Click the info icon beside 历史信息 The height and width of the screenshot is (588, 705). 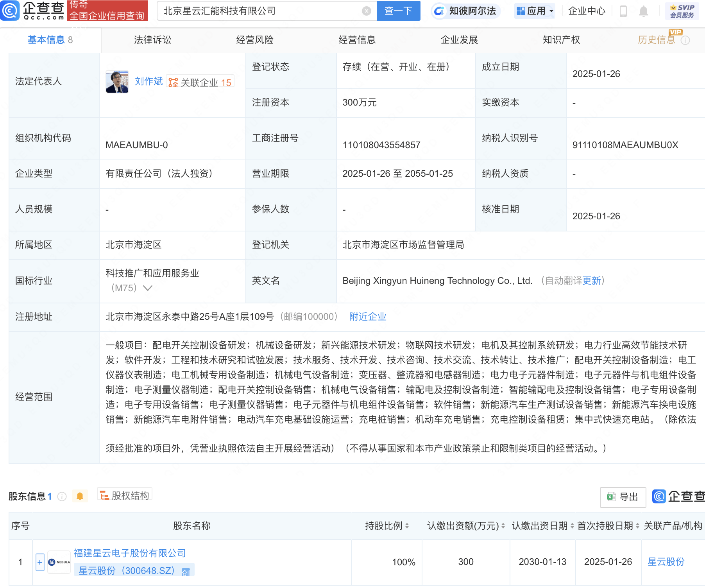pyautogui.click(x=685, y=40)
